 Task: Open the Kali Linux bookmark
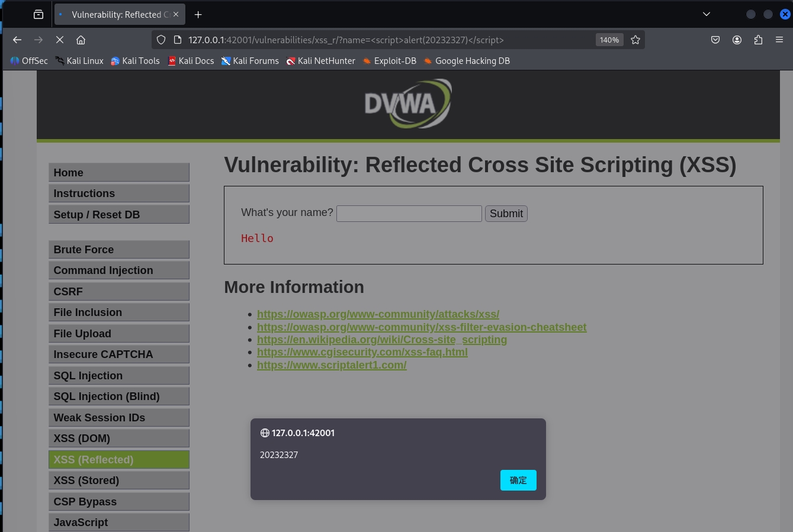tap(79, 61)
